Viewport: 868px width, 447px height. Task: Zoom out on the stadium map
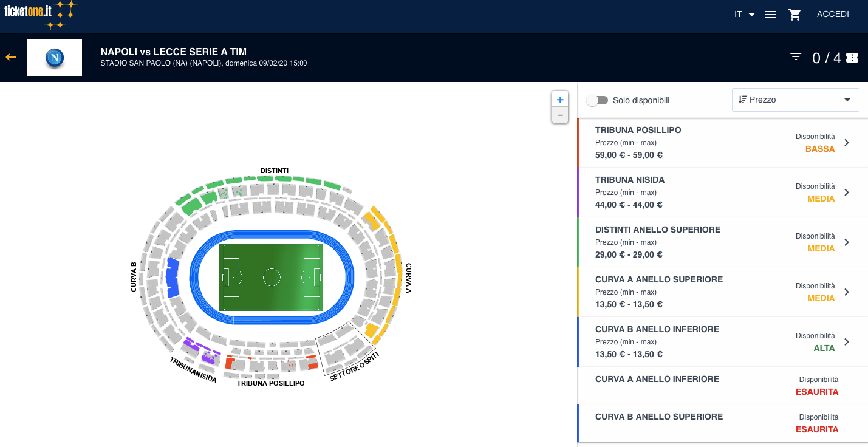click(x=560, y=115)
